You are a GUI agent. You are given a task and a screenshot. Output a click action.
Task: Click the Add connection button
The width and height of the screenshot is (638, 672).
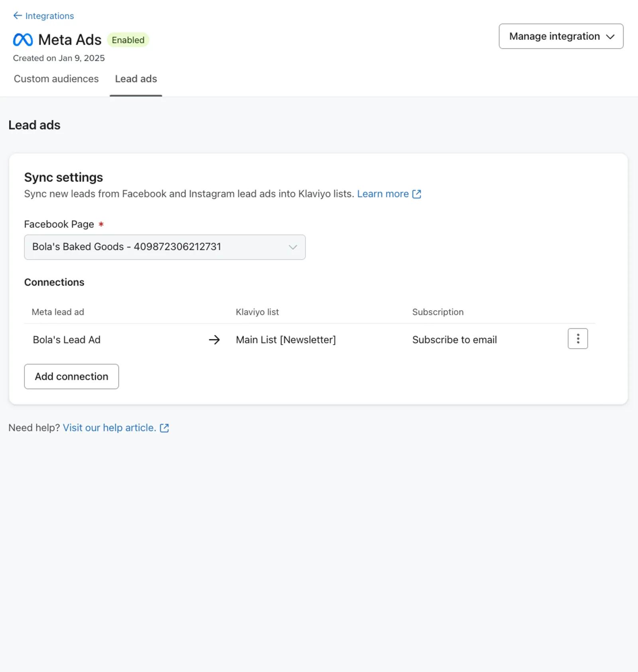pos(71,376)
